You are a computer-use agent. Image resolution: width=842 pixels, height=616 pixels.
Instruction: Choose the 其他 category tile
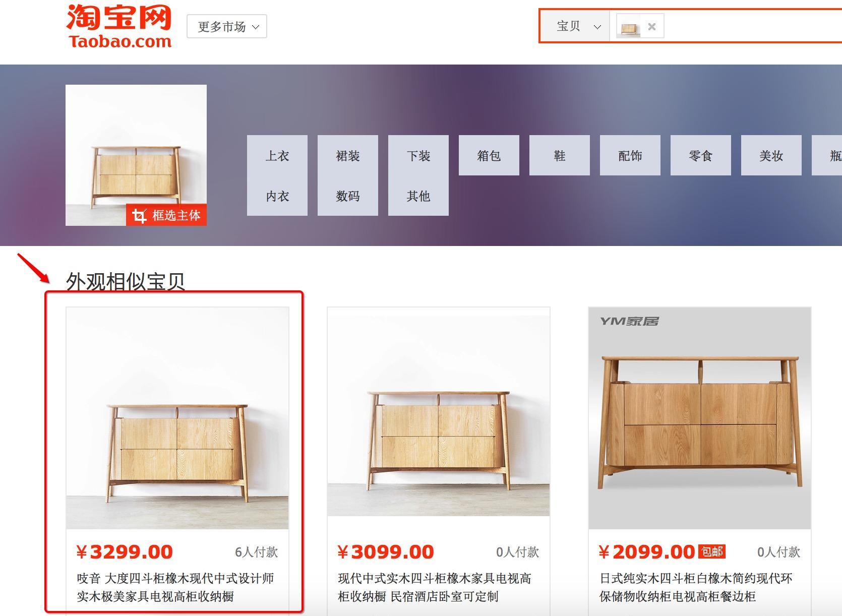point(418,196)
